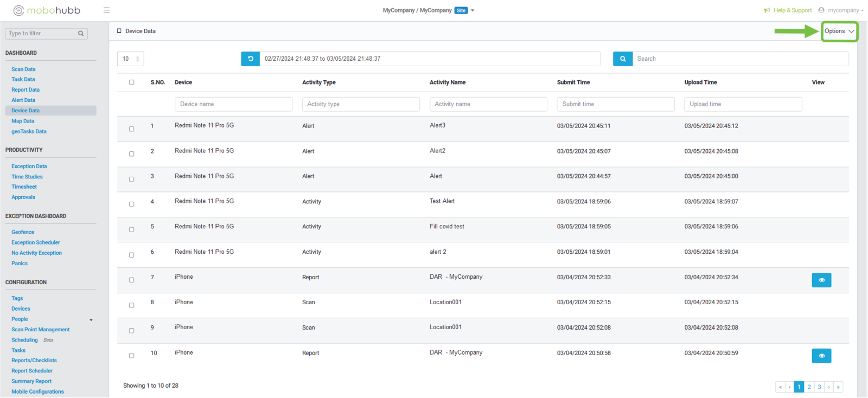Toggle the select-all checkbox in table header
The width and height of the screenshot is (868, 398).
[x=131, y=82]
